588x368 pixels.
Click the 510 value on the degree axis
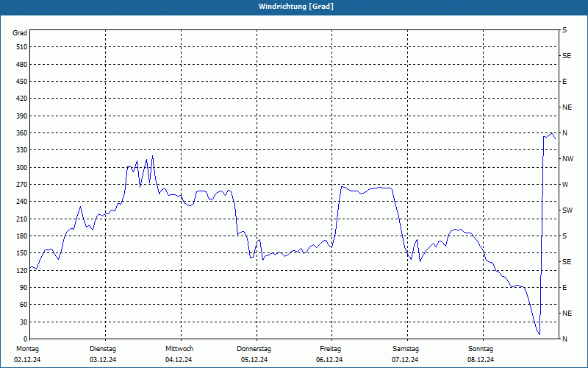click(22, 47)
